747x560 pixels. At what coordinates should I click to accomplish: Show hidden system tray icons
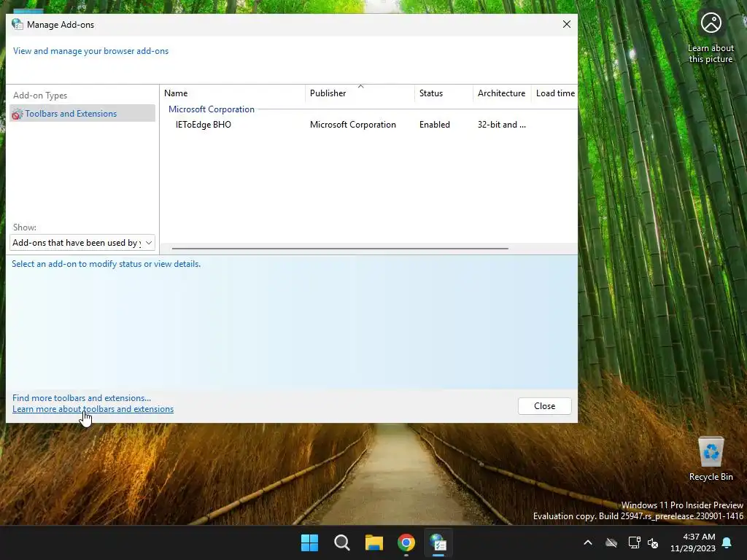[588, 542]
